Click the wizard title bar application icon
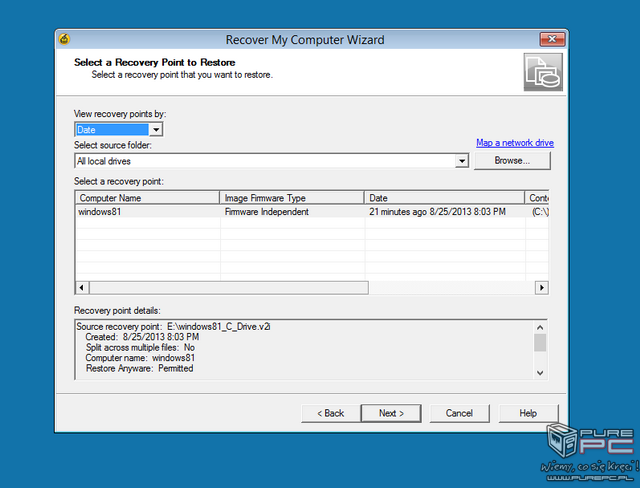The width and height of the screenshot is (640, 488). pyautogui.click(x=64, y=39)
